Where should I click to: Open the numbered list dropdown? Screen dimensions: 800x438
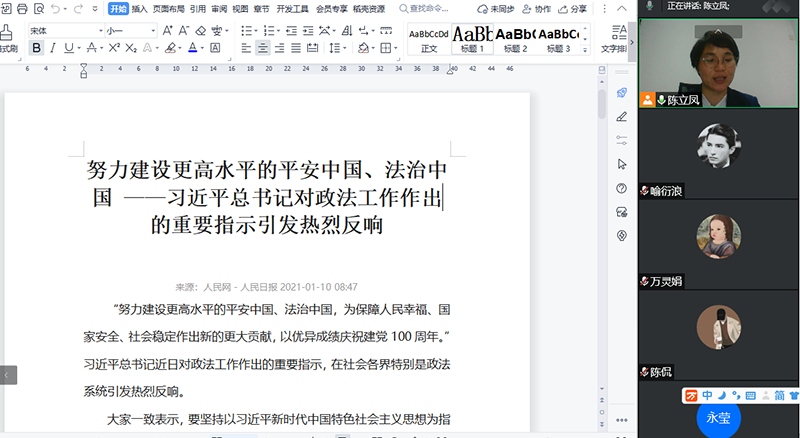click(x=278, y=31)
